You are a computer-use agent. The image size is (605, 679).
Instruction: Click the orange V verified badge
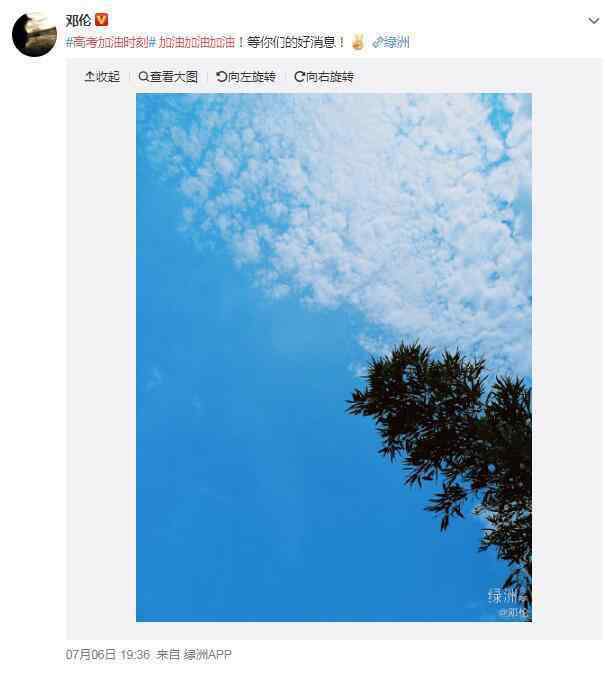[x=101, y=20]
